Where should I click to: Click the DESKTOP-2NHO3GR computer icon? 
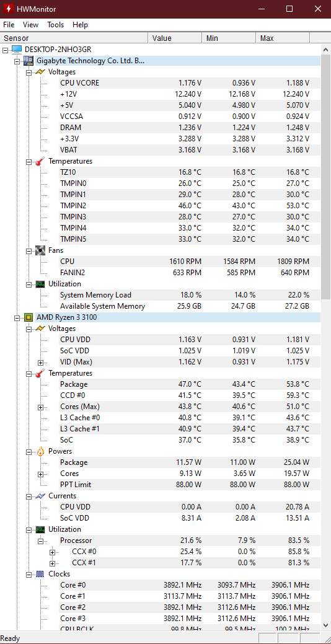tap(17, 50)
